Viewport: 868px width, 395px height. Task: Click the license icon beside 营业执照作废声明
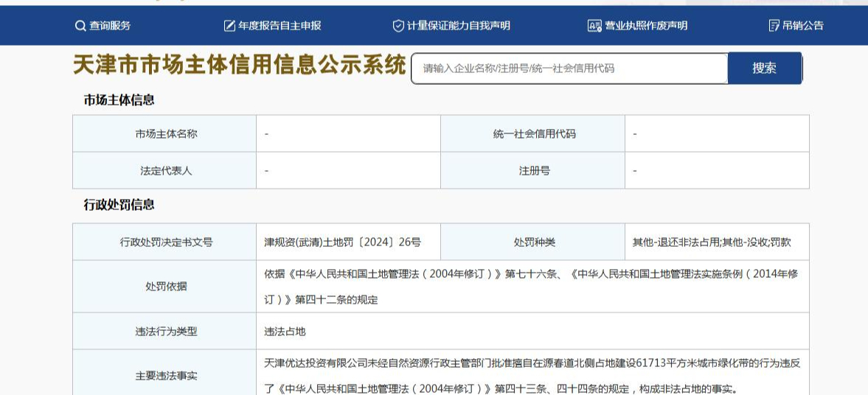pyautogui.click(x=594, y=26)
